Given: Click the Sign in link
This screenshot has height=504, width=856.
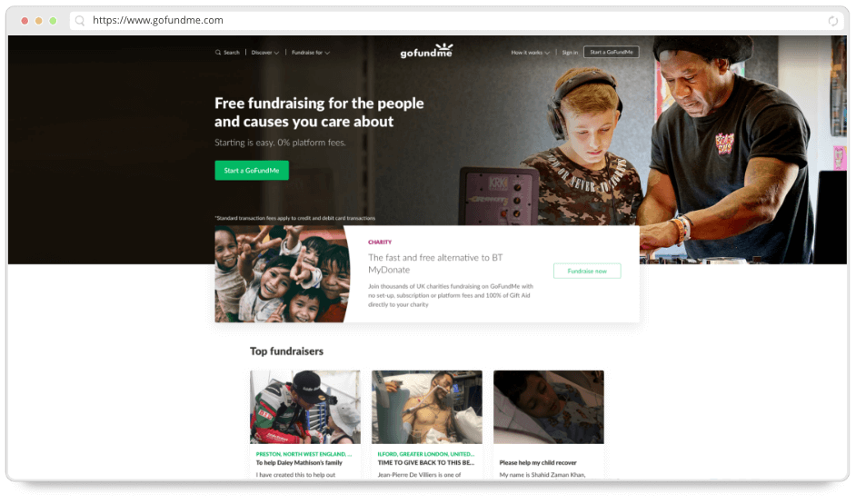Looking at the screenshot, I should pyautogui.click(x=570, y=53).
